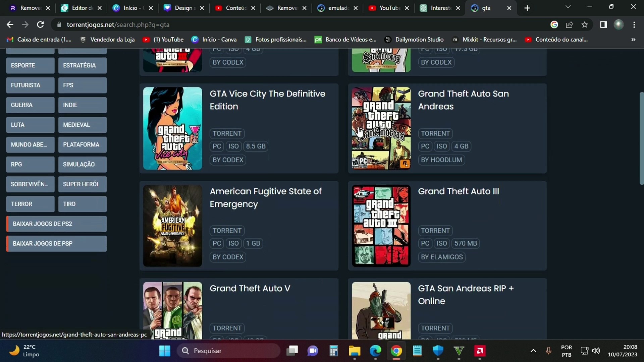Open the Chrome side panel icon
This screenshot has height=362, width=644.
click(x=603, y=24)
